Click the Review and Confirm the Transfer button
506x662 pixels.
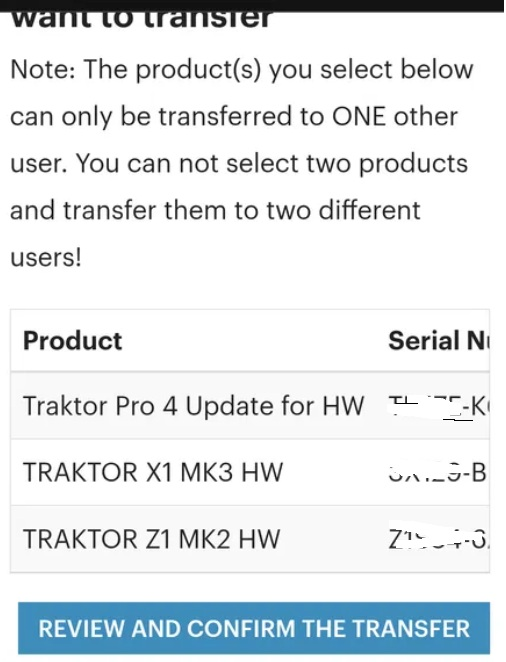coord(254,628)
